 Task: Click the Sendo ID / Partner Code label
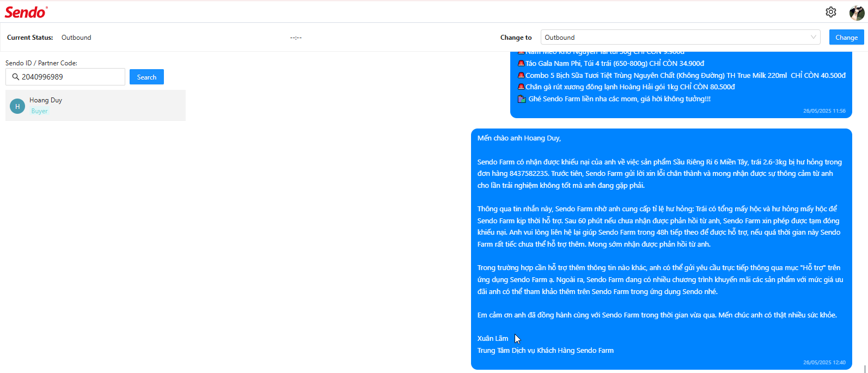tap(41, 63)
